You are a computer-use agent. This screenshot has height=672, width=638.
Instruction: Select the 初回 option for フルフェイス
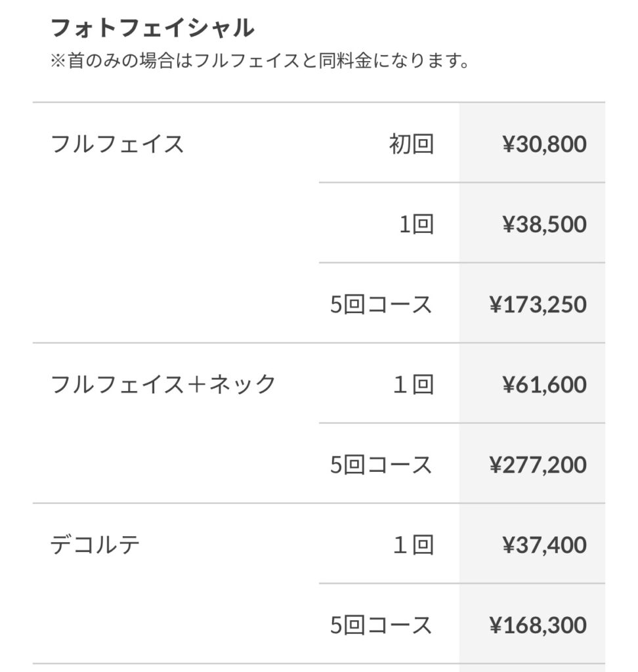click(x=412, y=144)
